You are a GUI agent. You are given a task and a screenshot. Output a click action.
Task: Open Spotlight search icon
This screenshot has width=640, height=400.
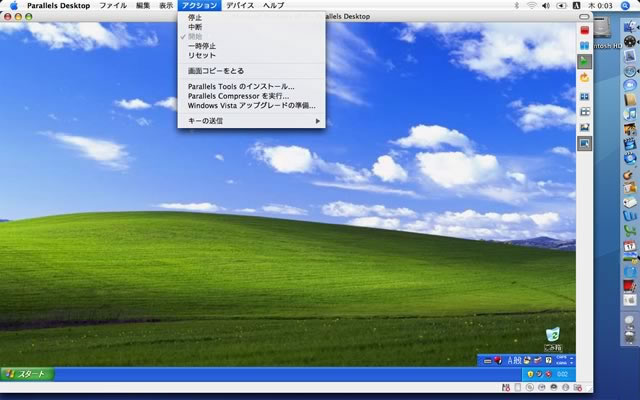click(x=625, y=5)
